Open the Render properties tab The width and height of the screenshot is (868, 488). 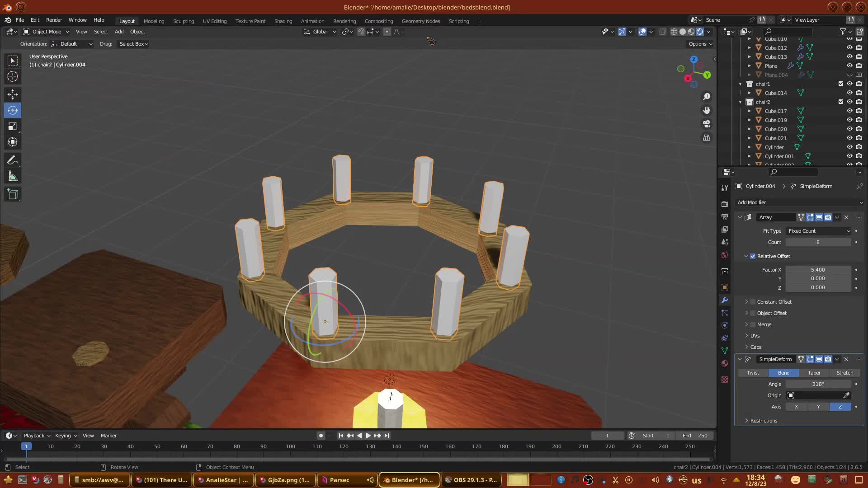coord(725,204)
